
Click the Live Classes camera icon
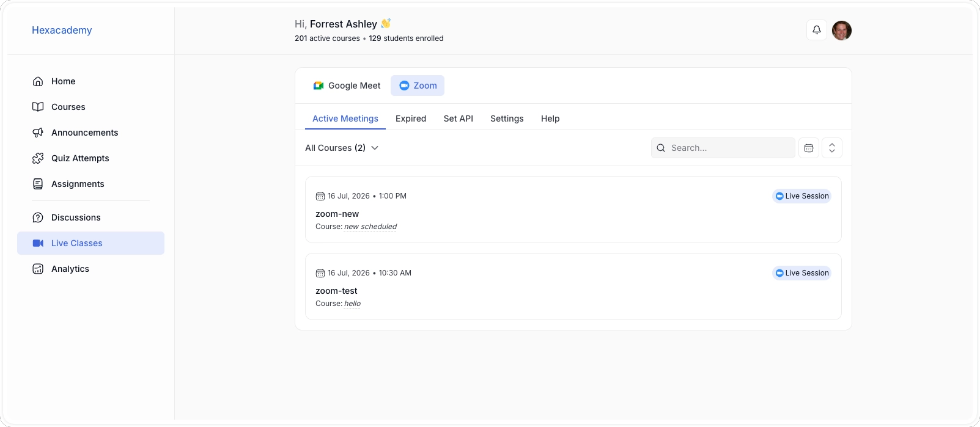coord(38,243)
